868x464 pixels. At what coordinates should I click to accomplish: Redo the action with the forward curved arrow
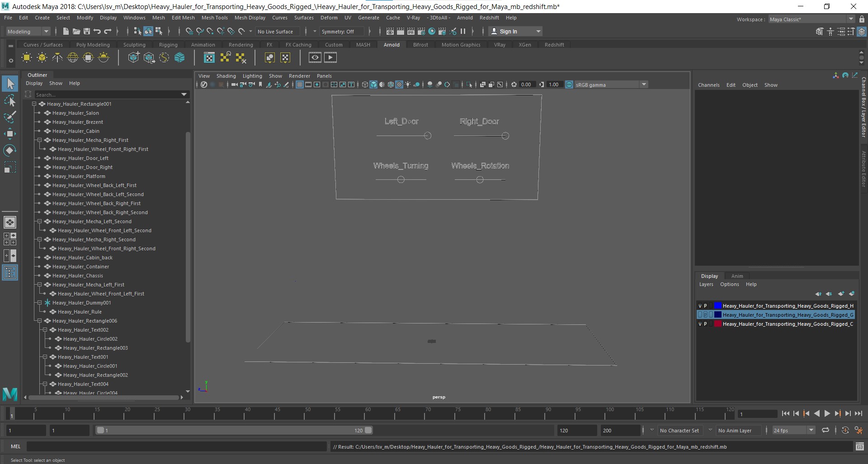click(x=108, y=31)
